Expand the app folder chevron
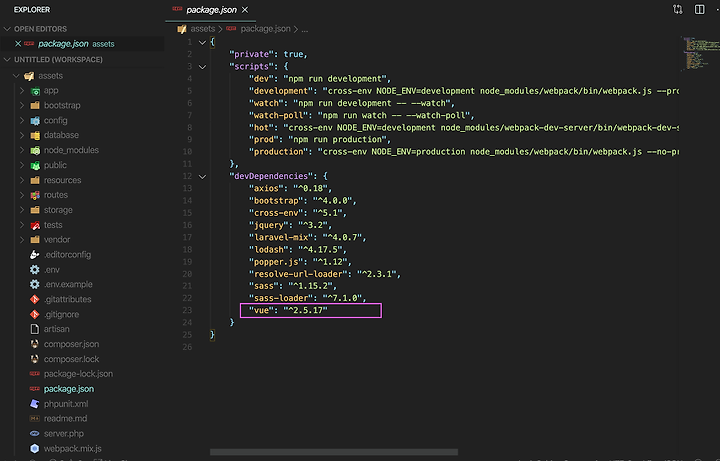Screen dimensions: 720x461 pos(22,91)
